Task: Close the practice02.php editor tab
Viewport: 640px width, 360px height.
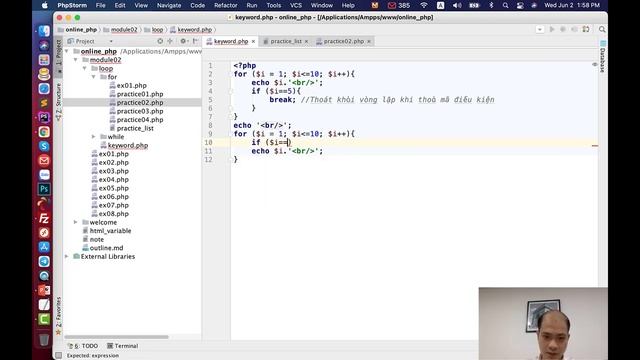Action: [x=369, y=41]
